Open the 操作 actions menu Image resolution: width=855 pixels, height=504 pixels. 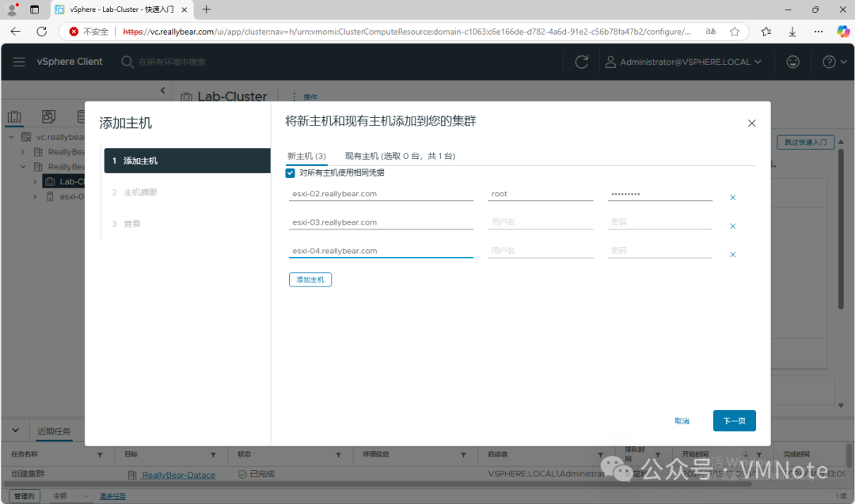pos(305,97)
